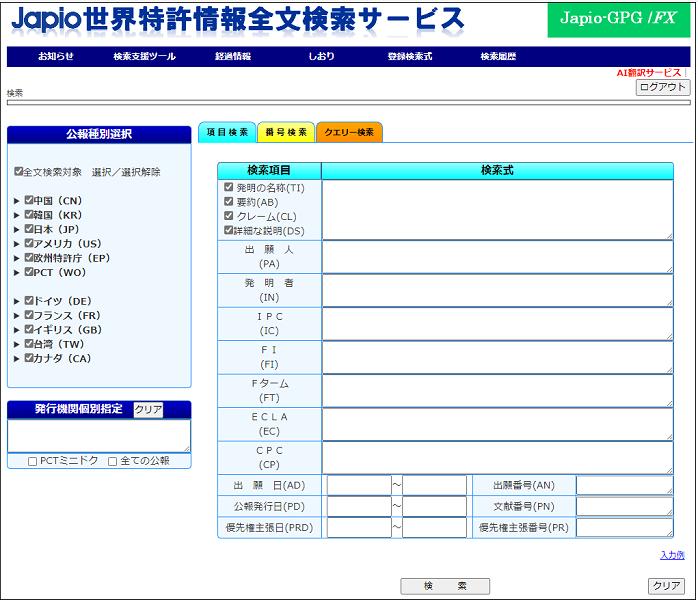Switch to the 番号検索 tab

(x=286, y=132)
